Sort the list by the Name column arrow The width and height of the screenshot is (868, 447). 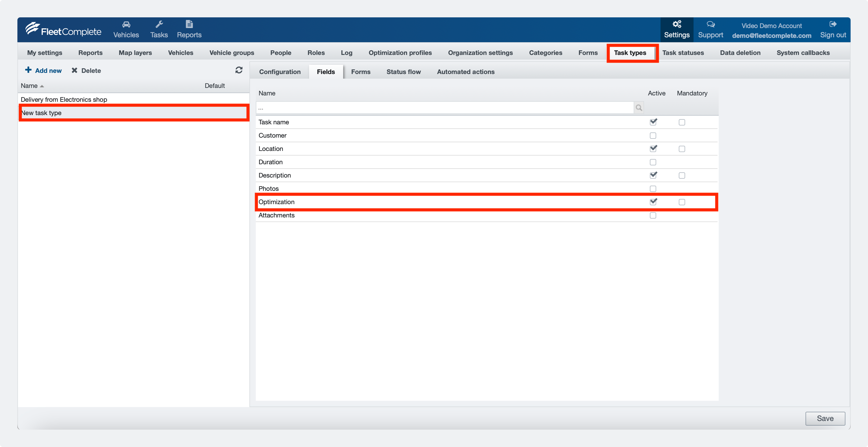pos(42,86)
